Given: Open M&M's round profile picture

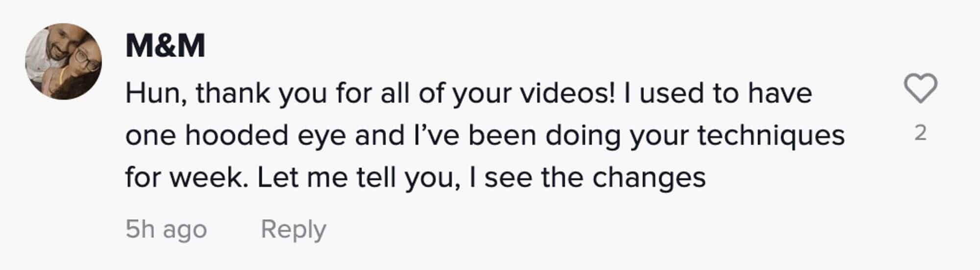Looking at the screenshot, I should click(64, 62).
